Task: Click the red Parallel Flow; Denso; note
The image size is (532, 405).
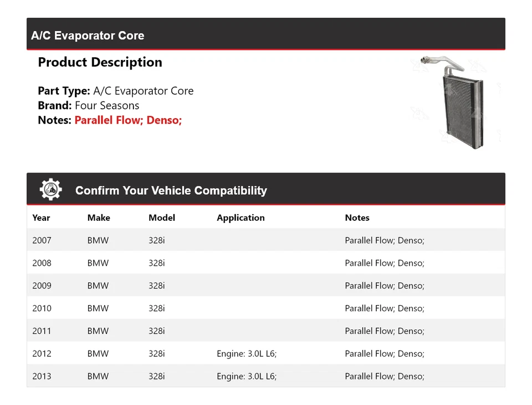Action: (128, 120)
